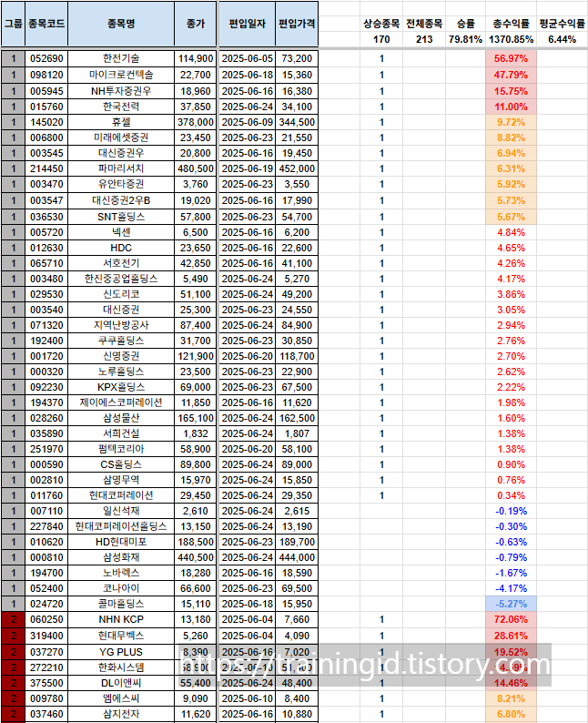Select entry price 118,700 for 신영증권

point(298,356)
